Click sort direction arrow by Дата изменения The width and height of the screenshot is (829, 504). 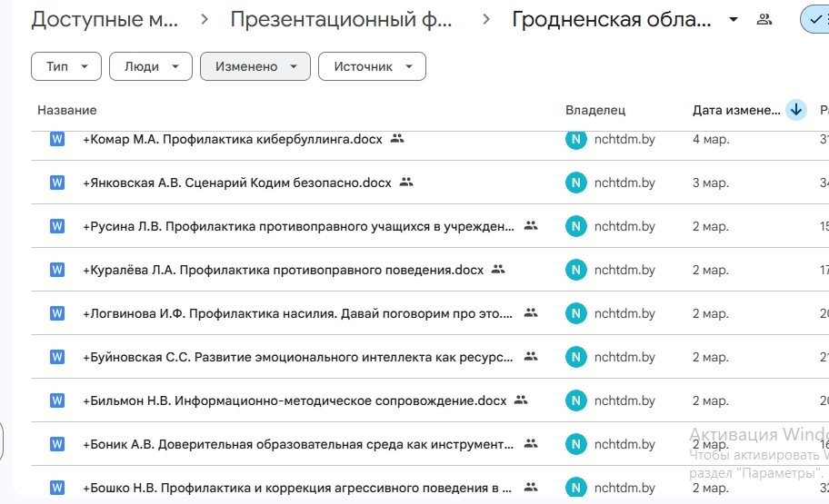pos(796,110)
